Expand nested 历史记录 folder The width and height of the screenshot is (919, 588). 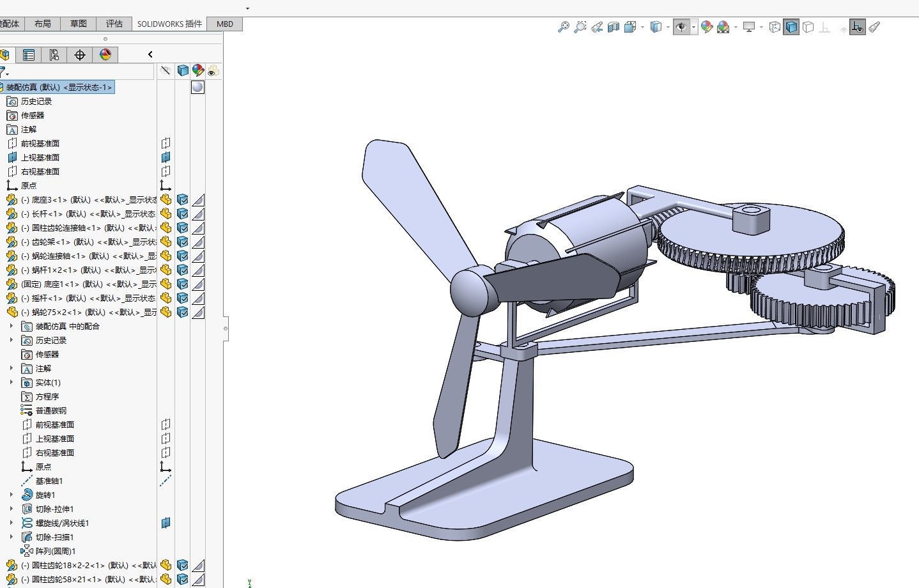[x=11, y=340]
